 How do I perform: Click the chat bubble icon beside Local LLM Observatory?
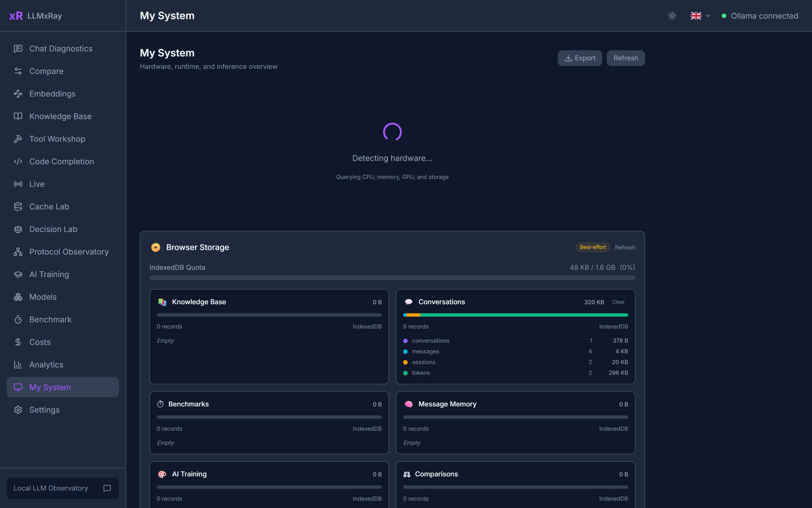pos(107,488)
